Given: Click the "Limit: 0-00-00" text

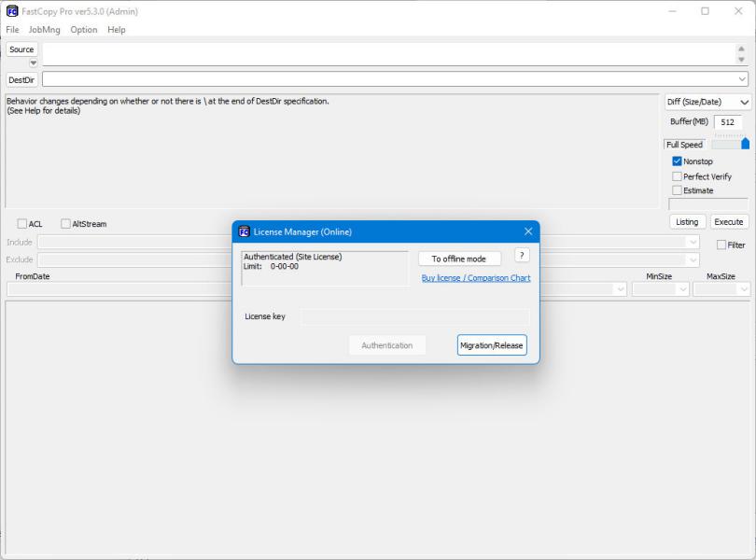Looking at the screenshot, I should (x=271, y=267).
